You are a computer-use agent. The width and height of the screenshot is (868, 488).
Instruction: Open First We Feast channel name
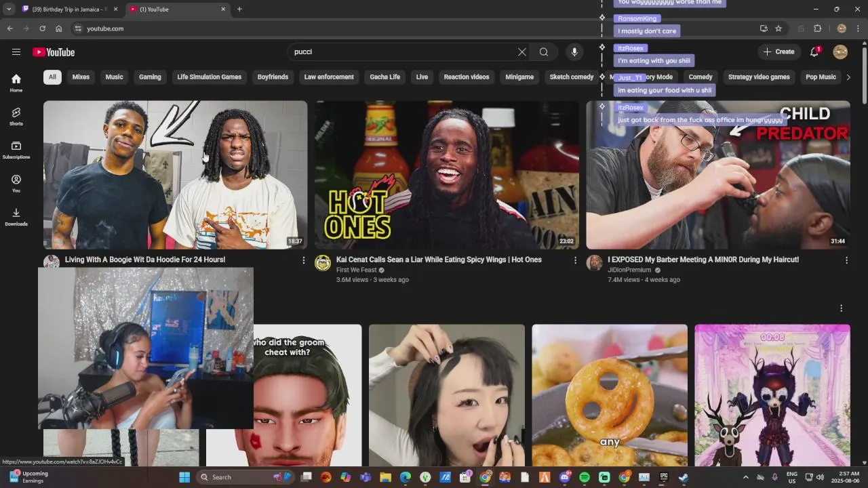(x=357, y=270)
